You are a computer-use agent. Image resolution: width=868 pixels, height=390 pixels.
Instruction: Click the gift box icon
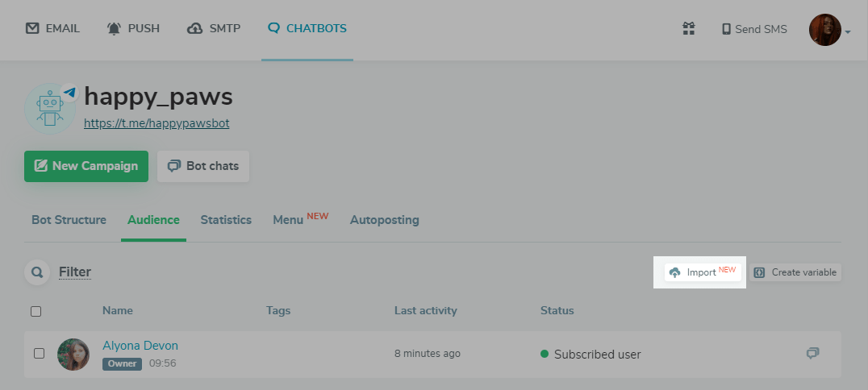pos(688,29)
